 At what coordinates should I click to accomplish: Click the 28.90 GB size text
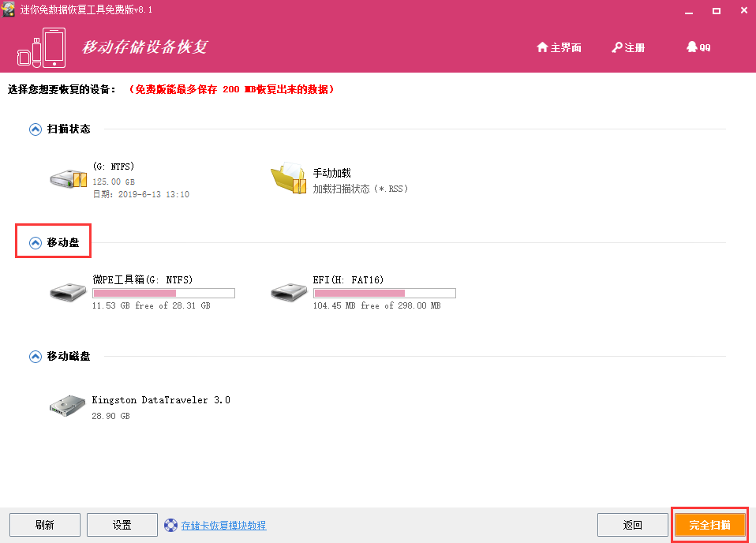click(110, 416)
